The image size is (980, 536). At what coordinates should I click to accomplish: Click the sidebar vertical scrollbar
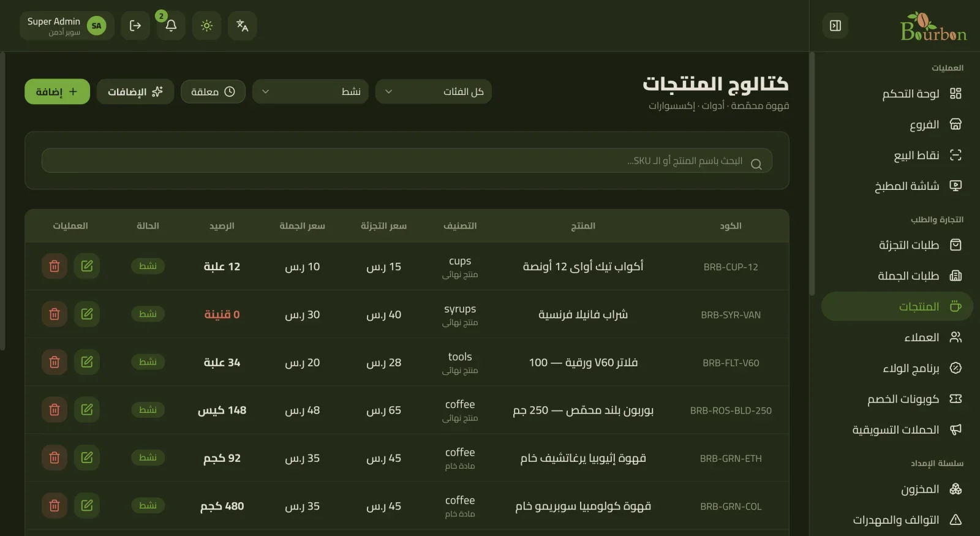812,174
